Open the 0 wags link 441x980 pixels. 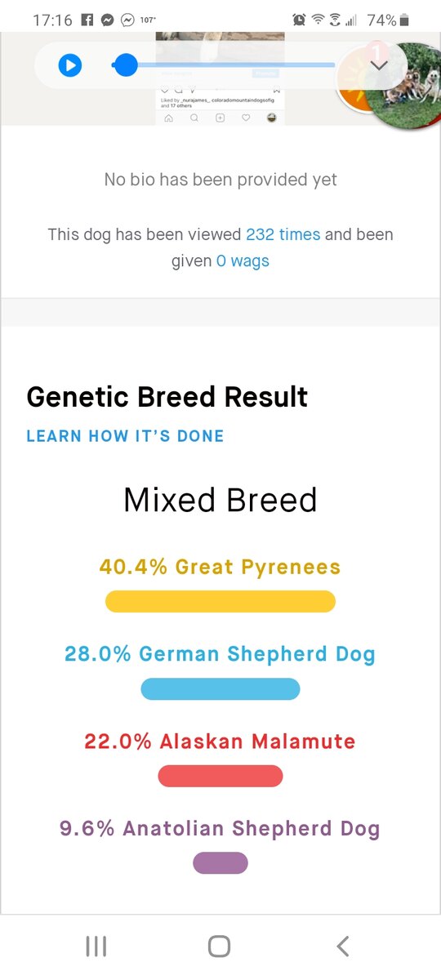243,261
